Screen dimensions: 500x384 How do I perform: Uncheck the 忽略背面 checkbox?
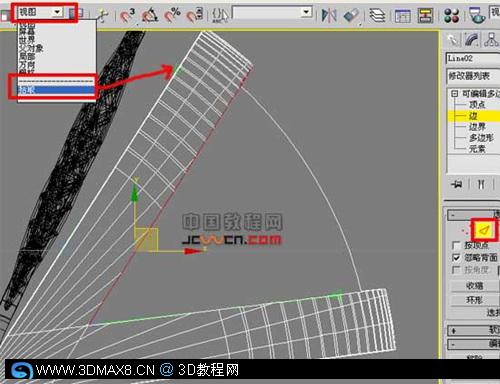click(456, 258)
